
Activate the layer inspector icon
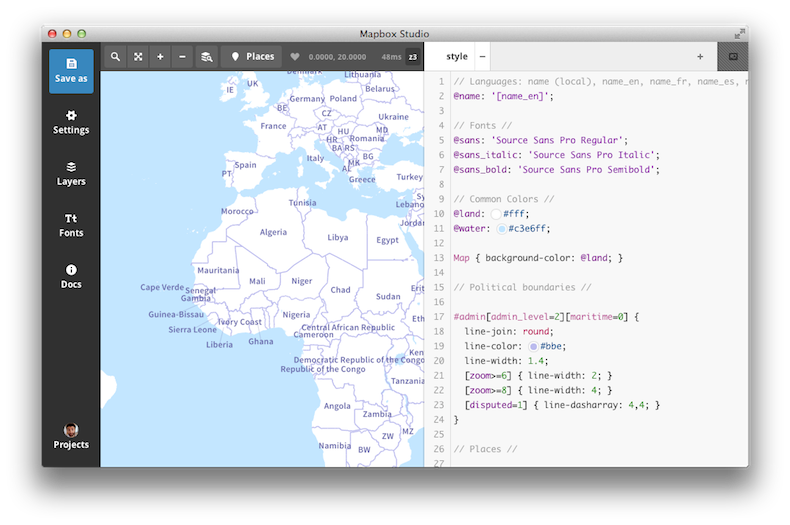coord(207,56)
